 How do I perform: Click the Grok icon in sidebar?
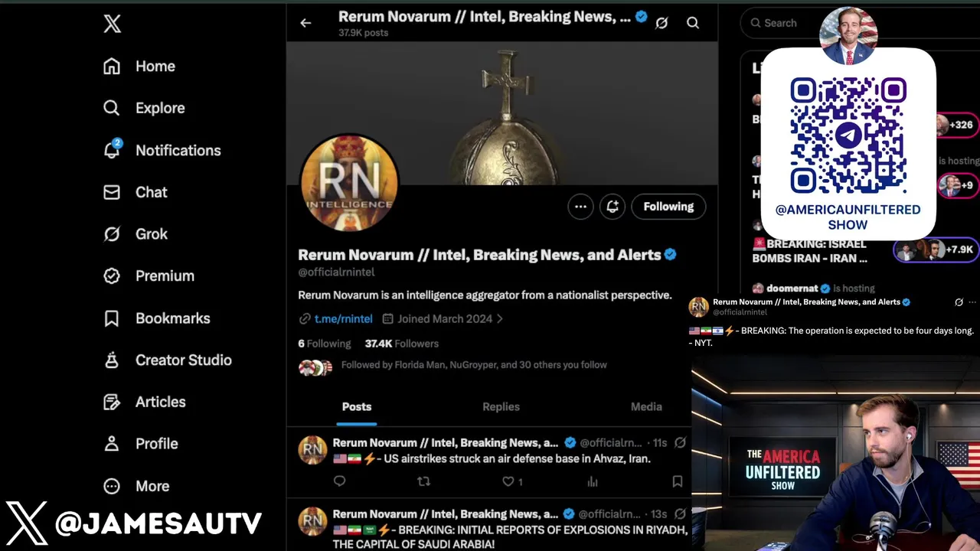coord(112,234)
